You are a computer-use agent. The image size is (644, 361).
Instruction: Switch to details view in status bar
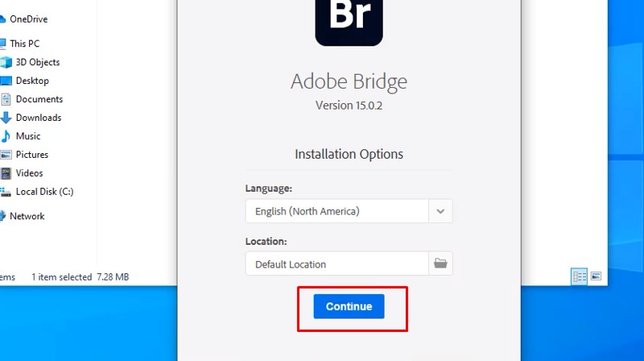579,276
